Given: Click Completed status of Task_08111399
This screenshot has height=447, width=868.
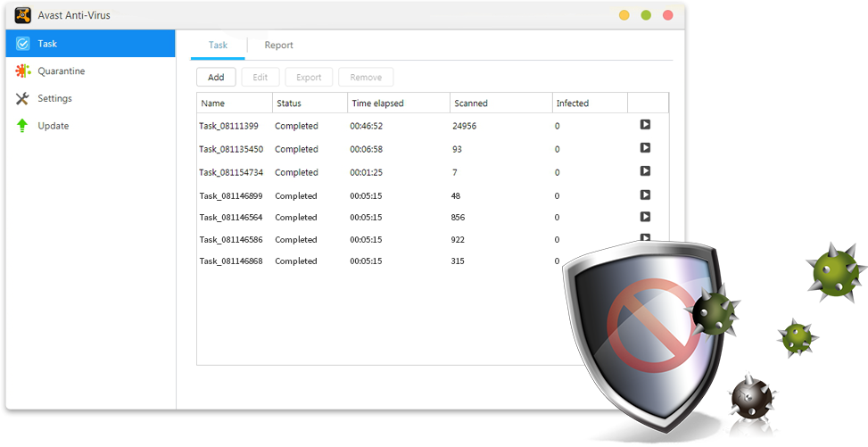Looking at the screenshot, I should (296, 127).
